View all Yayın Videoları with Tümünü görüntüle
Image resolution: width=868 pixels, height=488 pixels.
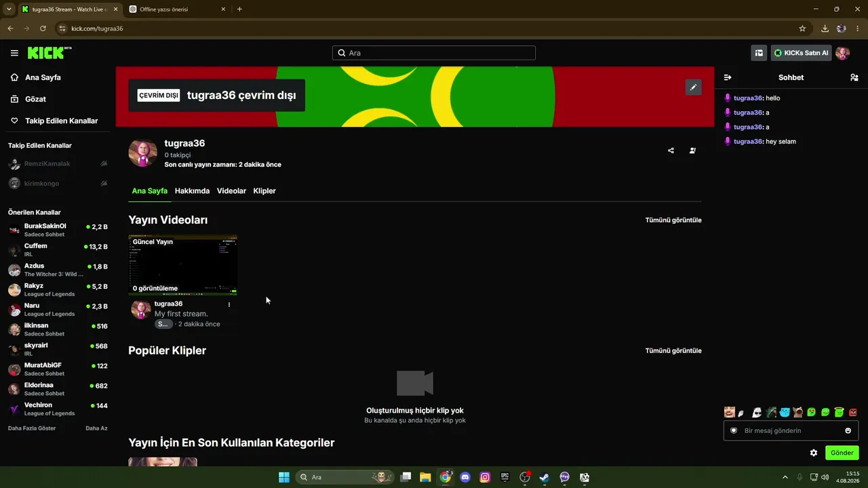(x=673, y=220)
